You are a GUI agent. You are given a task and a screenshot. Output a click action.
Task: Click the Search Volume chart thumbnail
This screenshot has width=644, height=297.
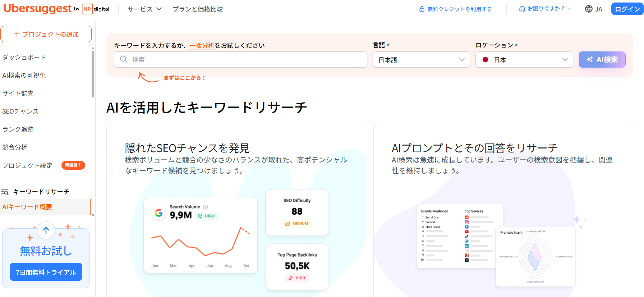click(201, 235)
